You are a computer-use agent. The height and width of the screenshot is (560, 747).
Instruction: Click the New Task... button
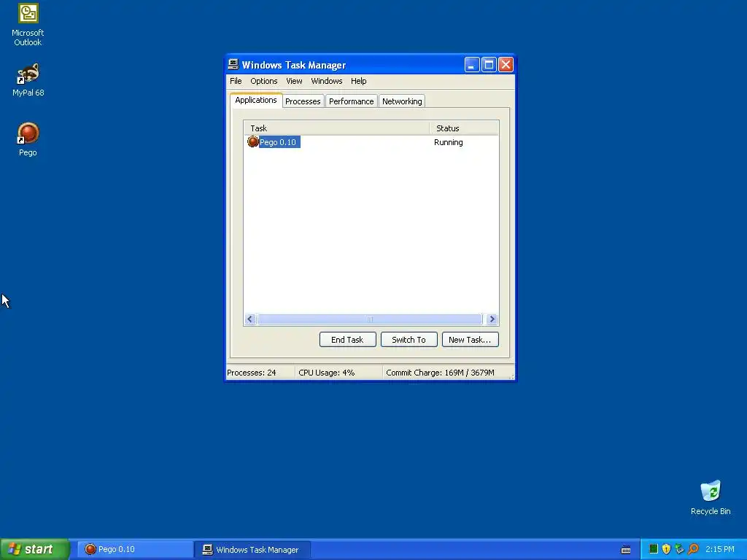tap(470, 340)
